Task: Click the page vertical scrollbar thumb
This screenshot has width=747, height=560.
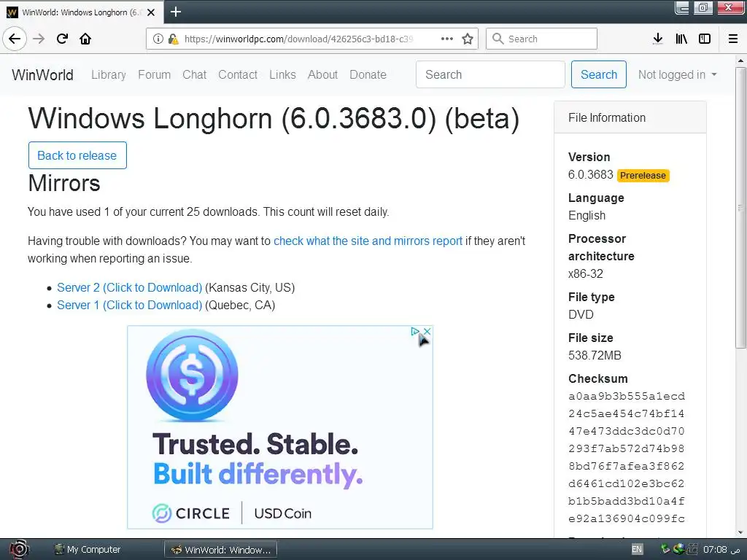Action: (x=740, y=208)
